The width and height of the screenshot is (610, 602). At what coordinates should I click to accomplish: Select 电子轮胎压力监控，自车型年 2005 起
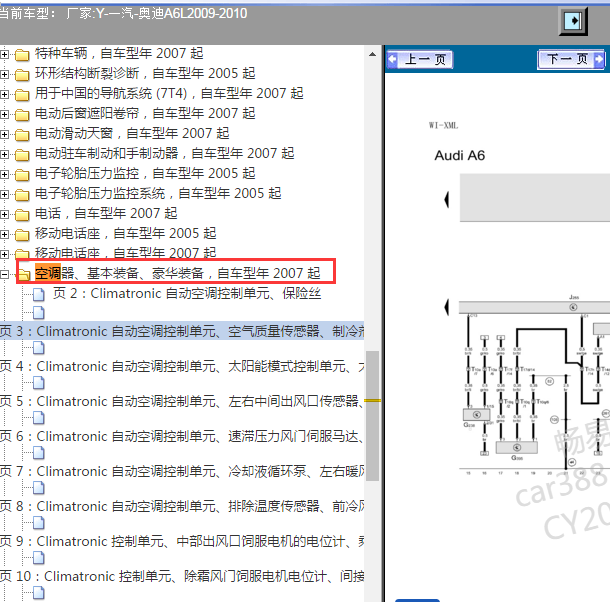(x=145, y=174)
